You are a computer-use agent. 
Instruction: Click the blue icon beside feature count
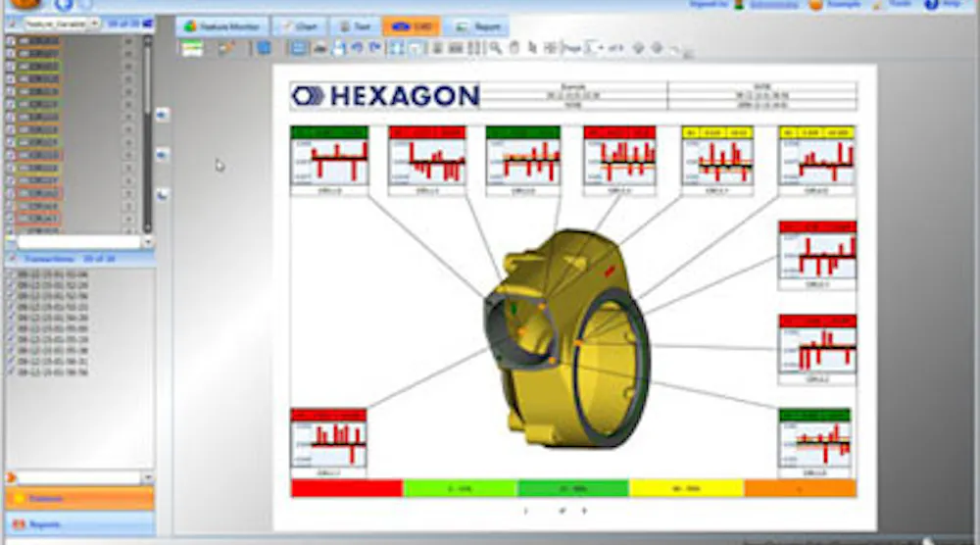[x=148, y=24]
